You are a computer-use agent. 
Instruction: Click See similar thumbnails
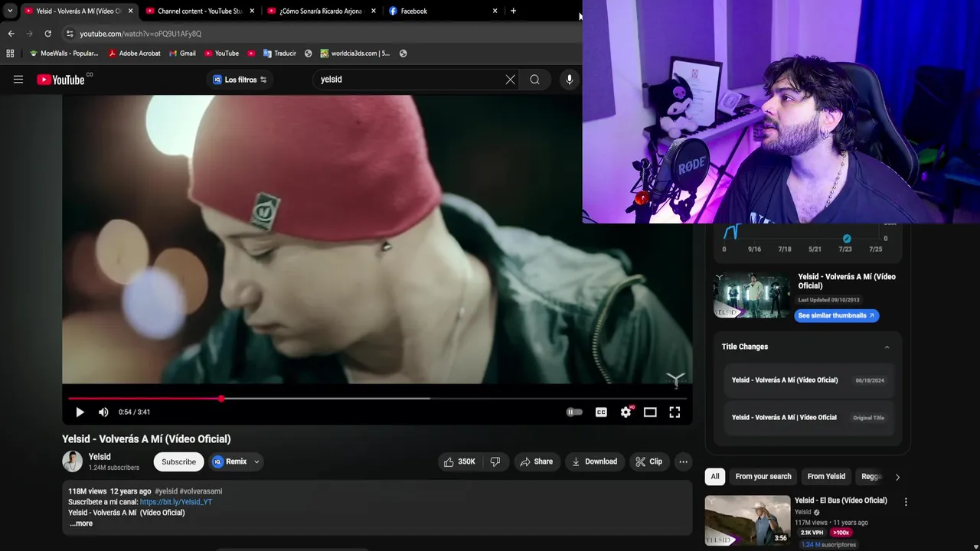coord(836,315)
